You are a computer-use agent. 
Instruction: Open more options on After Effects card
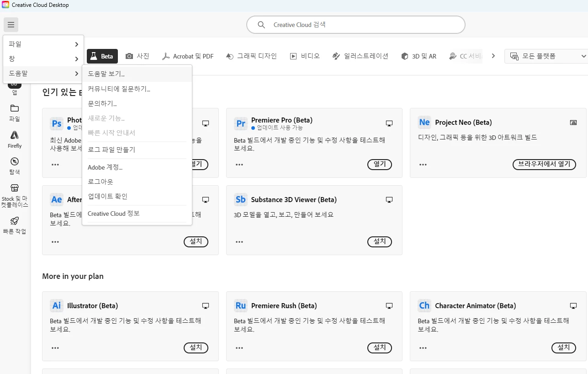point(55,241)
